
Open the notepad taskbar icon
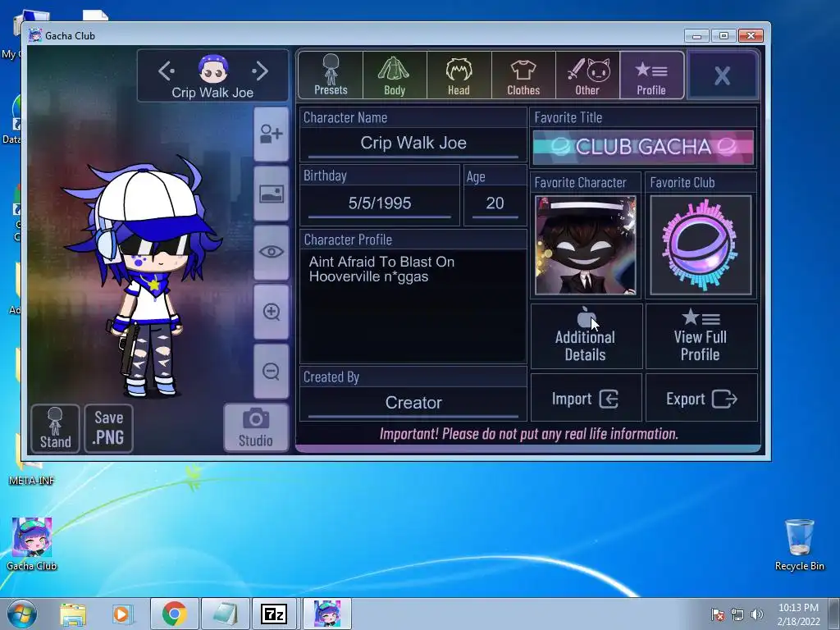[225, 614]
